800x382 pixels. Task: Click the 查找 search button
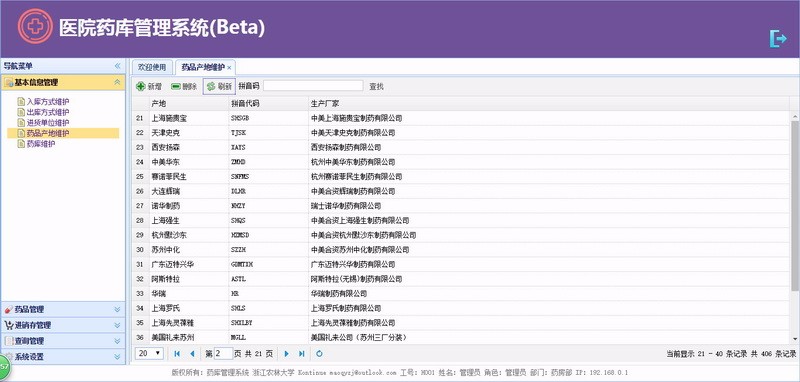pos(377,87)
